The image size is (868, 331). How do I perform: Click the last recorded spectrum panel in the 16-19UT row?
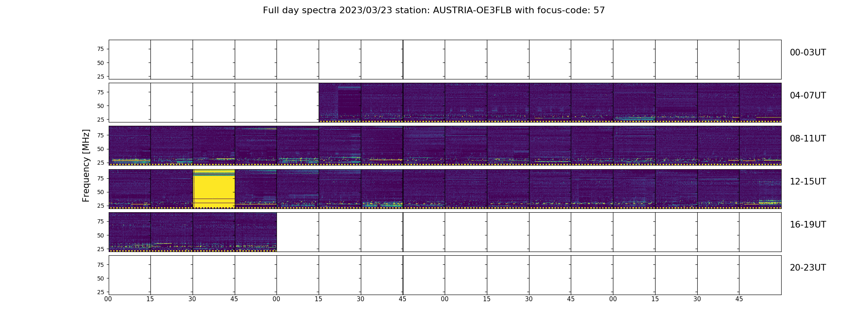(x=256, y=232)
